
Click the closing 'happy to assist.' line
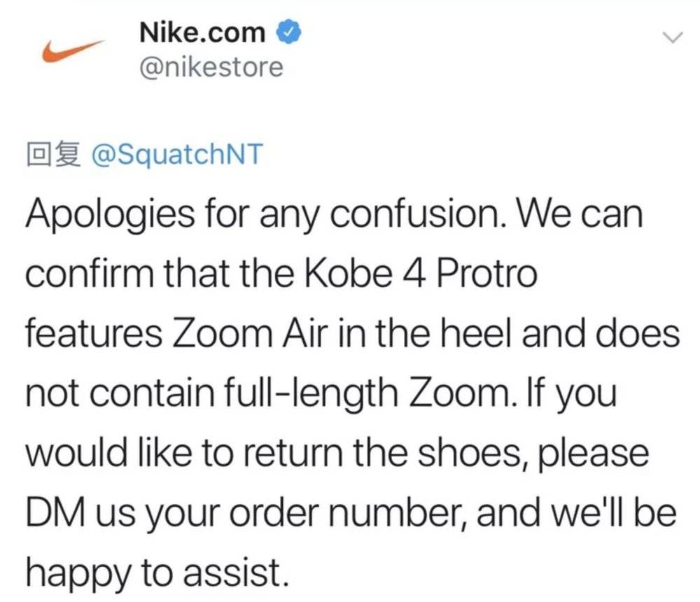[157, 574]
